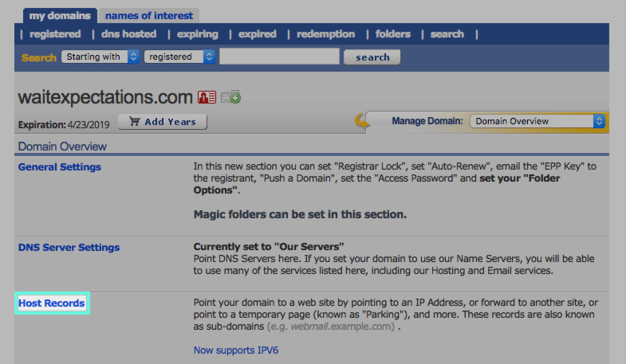
Task: Open the 'Starting with' search dropdown
Action: click(x=100, y=57)
